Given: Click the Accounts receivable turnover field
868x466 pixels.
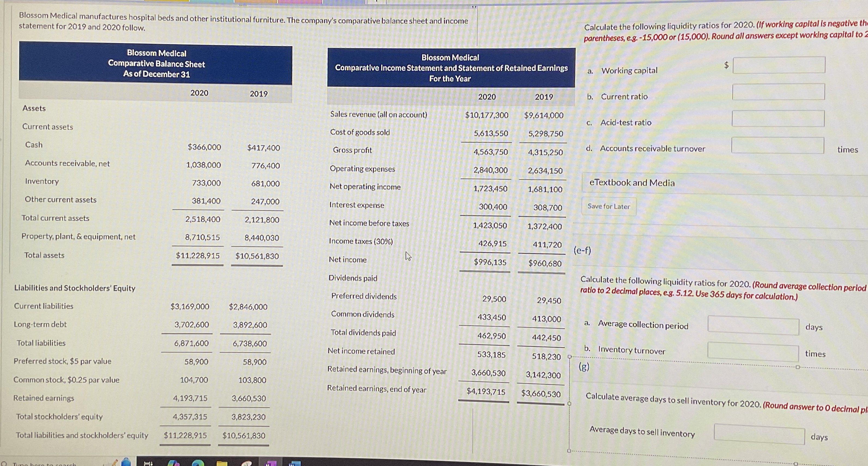Looking at the screenshot, I should (777, 145).
